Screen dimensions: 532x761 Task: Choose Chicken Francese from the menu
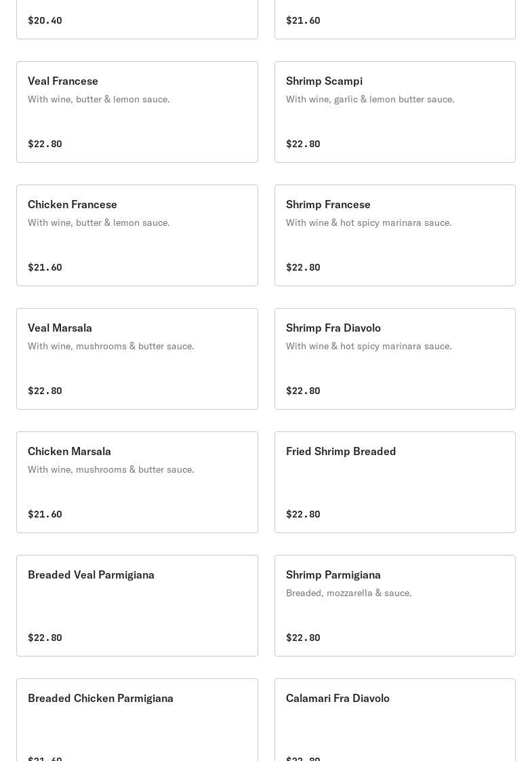137,235
